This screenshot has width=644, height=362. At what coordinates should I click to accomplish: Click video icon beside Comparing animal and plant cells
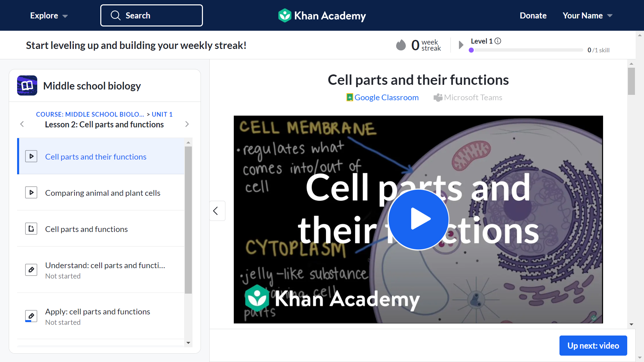[x=31, y=192]
